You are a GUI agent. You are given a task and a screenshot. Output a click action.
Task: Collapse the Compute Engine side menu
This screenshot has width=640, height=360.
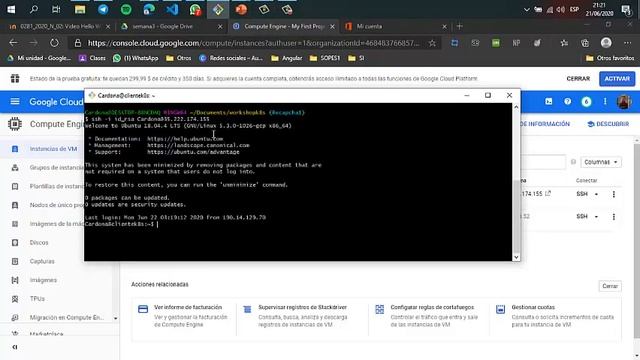click(15, 347)
